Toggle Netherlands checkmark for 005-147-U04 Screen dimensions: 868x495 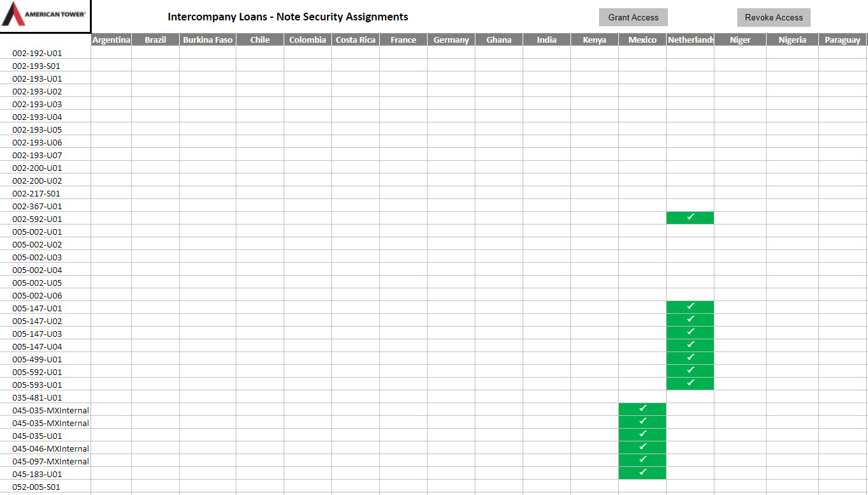point(690,346)
